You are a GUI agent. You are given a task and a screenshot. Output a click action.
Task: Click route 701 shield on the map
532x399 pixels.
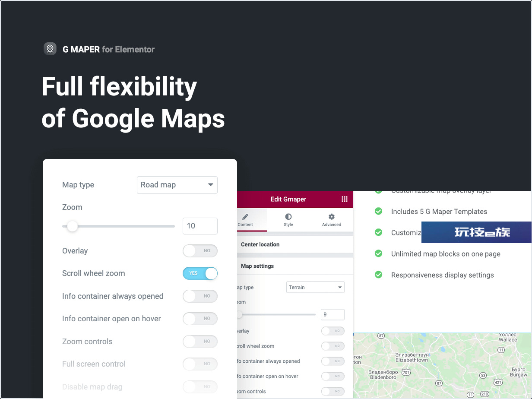pos(406,371)
